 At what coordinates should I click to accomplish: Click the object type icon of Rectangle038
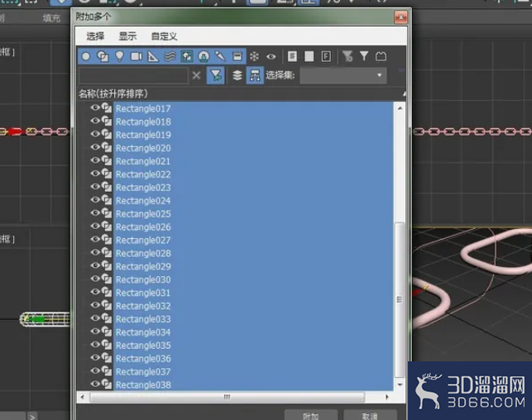point(107,384)
